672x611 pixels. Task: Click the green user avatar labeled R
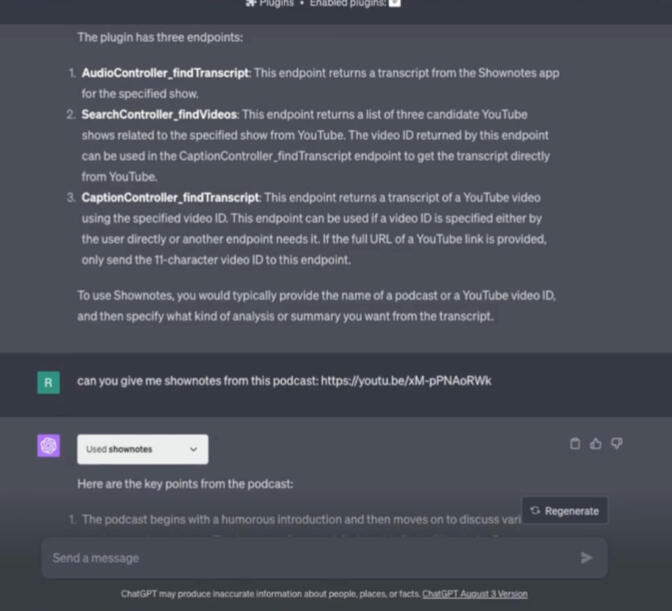pyautogui.click(x=48, y=382)
